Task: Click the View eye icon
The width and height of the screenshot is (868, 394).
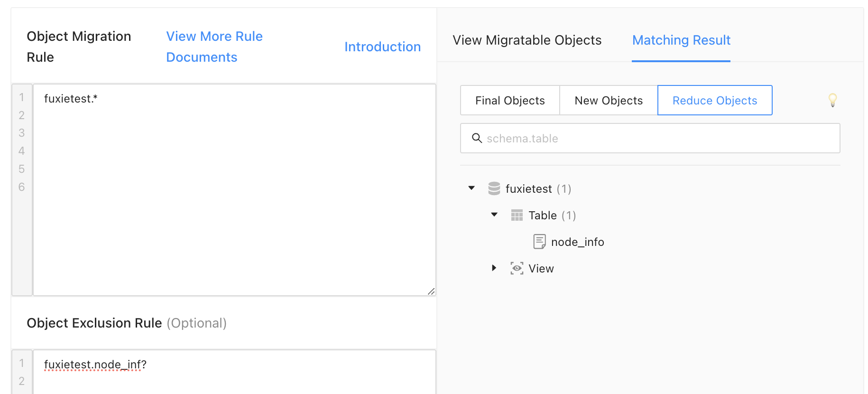Action: 517,268
